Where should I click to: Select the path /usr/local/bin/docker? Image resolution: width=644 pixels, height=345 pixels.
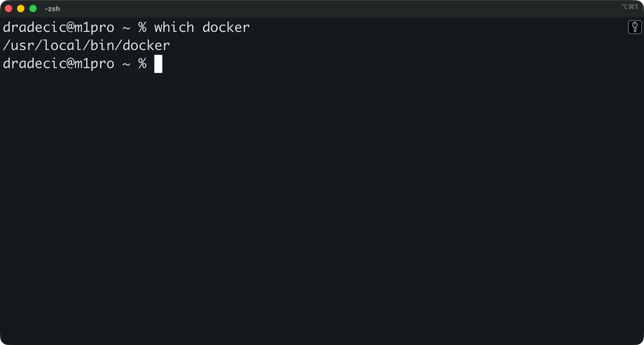point(86,45)
